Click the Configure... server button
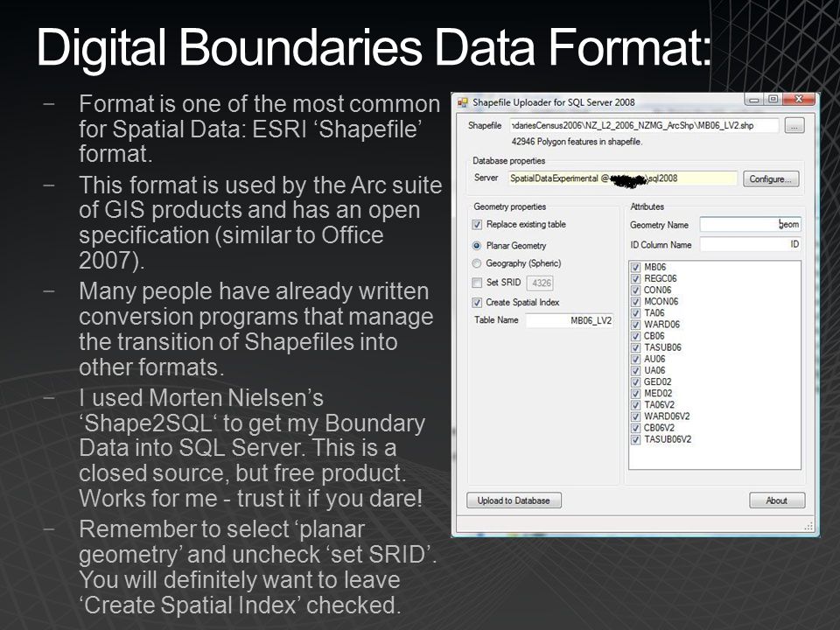The width and height of the screenshot is (840, 630). tap(770, 178)
